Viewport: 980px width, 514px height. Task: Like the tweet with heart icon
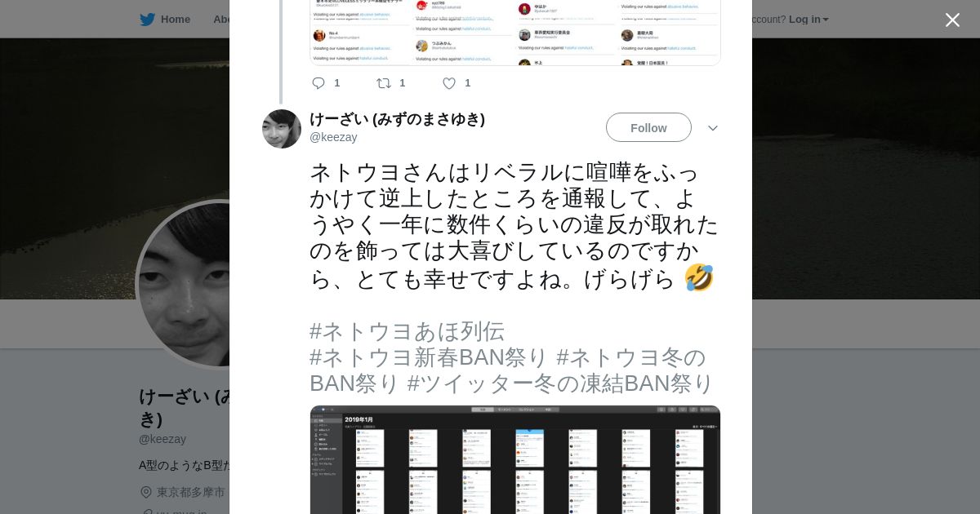(x=449, y=83)
